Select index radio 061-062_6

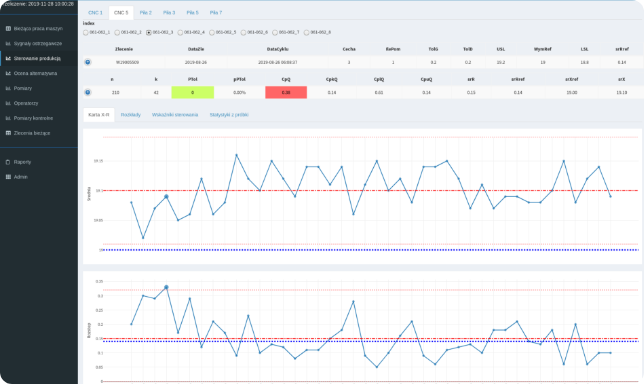[x=243, y=32]
